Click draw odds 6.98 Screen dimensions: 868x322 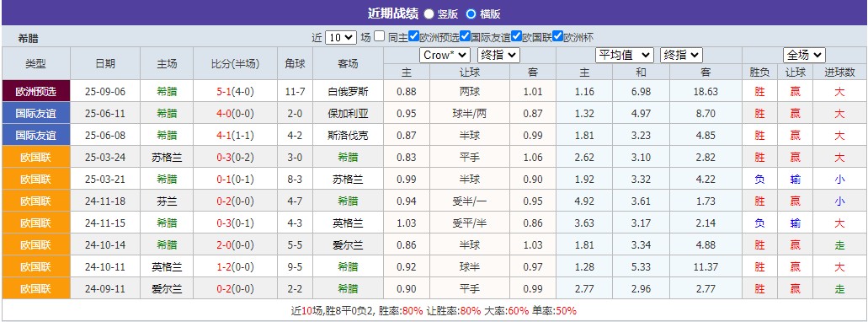click(x=641, y=91)
